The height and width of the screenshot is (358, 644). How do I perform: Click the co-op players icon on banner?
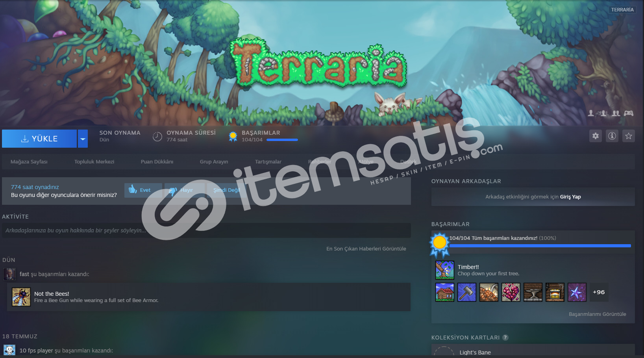click(x=616, y=113)
